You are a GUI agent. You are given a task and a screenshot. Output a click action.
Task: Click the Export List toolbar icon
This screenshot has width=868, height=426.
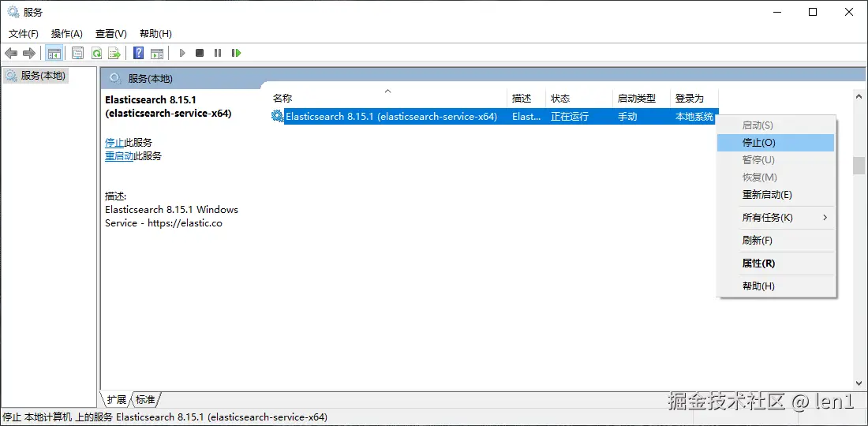pyautogui.click(x=114, y=53)
